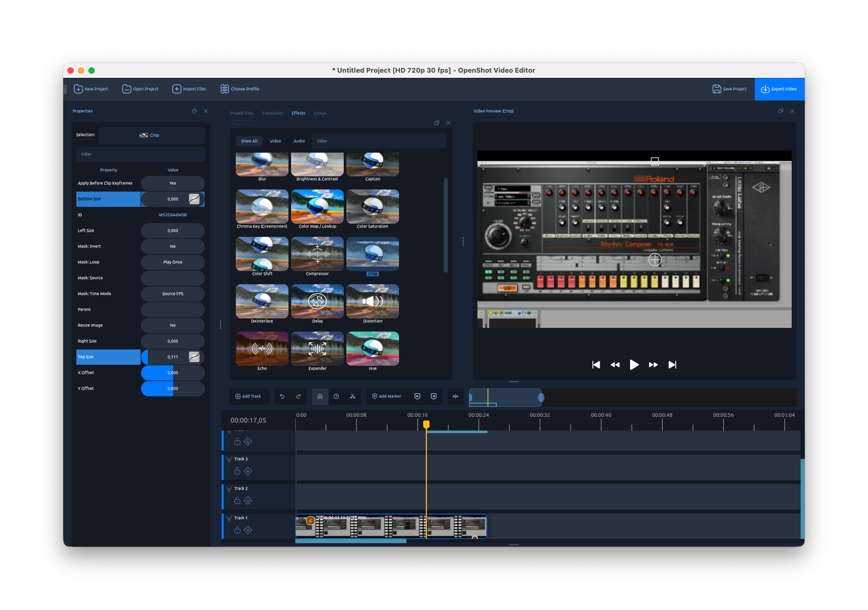Jump to the previous marker
Viewport: 868px width, 610px height.
pyautogui.click(x=417, y=396)
